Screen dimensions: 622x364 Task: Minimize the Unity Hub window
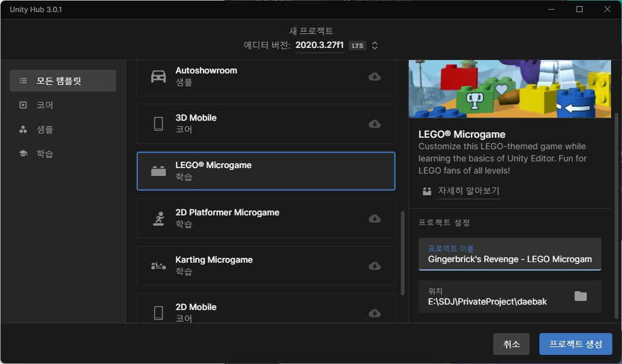coord(552,9)
